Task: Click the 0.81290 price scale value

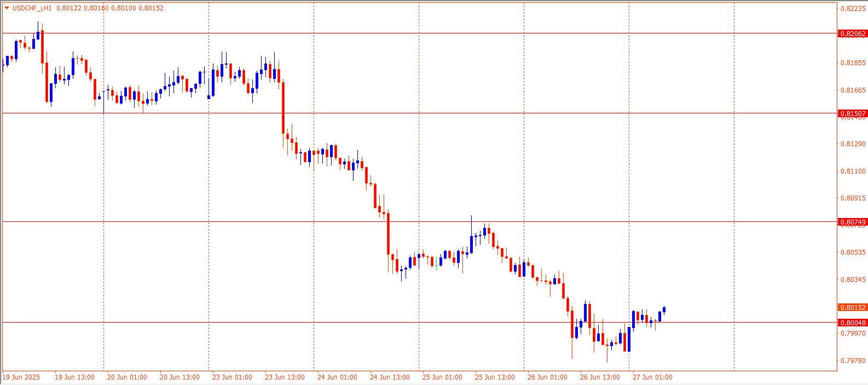Action: point(853,144)
